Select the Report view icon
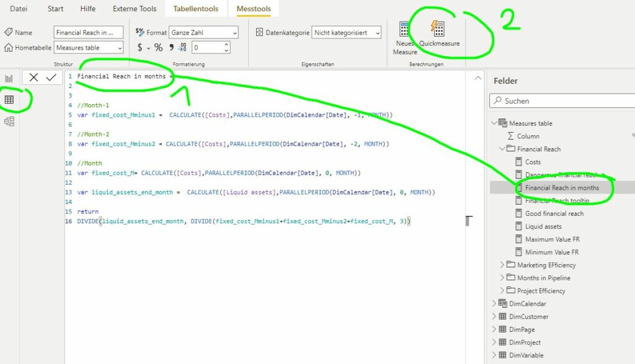This screenshot has width=635, height=364. pyautogui.click(x=9, y=78)
